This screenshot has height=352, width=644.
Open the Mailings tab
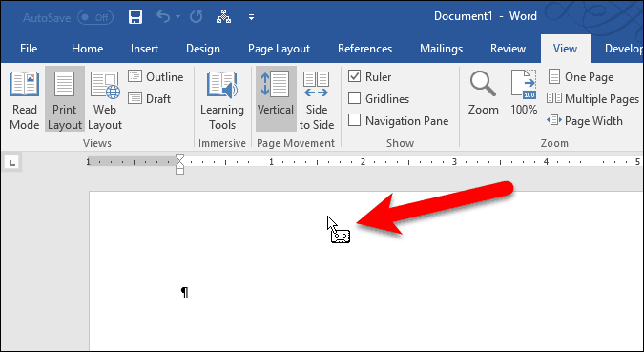click(441, 49)
